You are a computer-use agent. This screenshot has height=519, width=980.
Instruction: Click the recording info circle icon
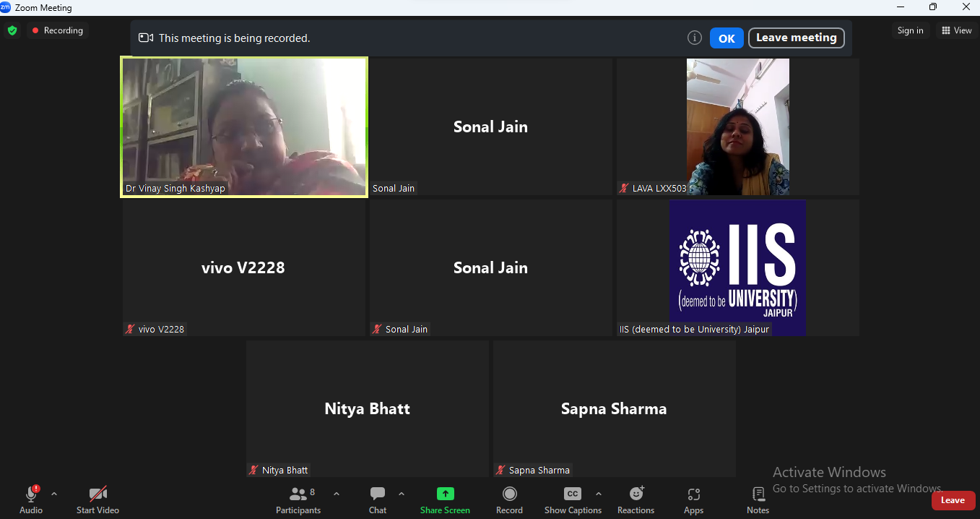click(x=695, y=38)
